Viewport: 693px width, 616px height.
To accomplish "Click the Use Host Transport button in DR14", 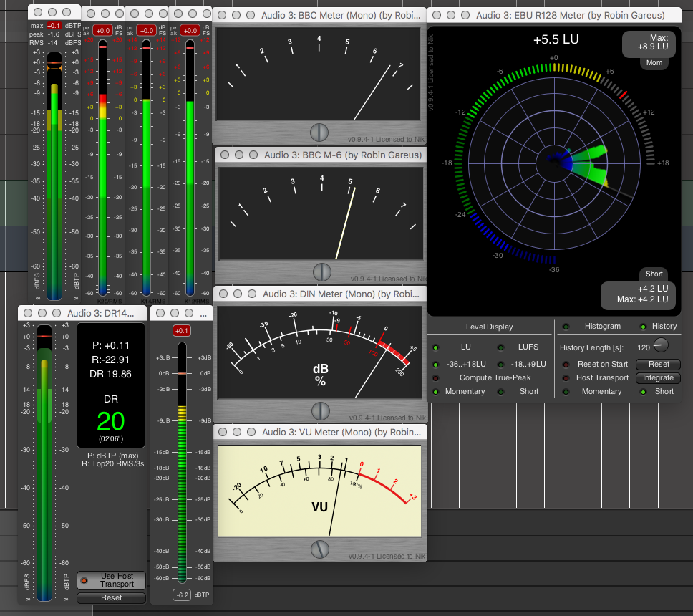I will pos(111,580).
